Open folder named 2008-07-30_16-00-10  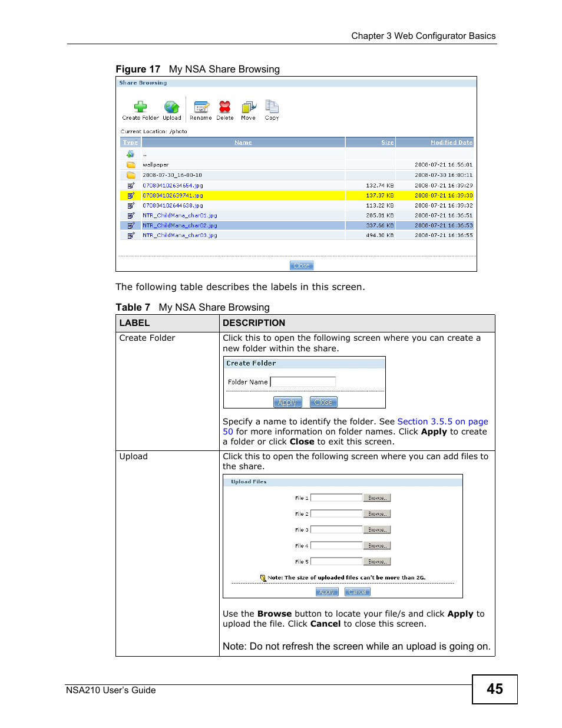(x=172, y=175)
